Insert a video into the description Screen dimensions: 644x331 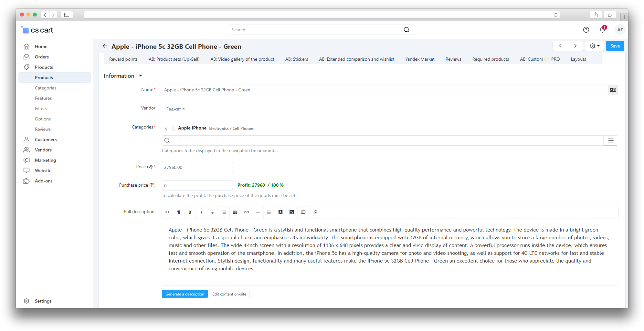tap(303, 212)
